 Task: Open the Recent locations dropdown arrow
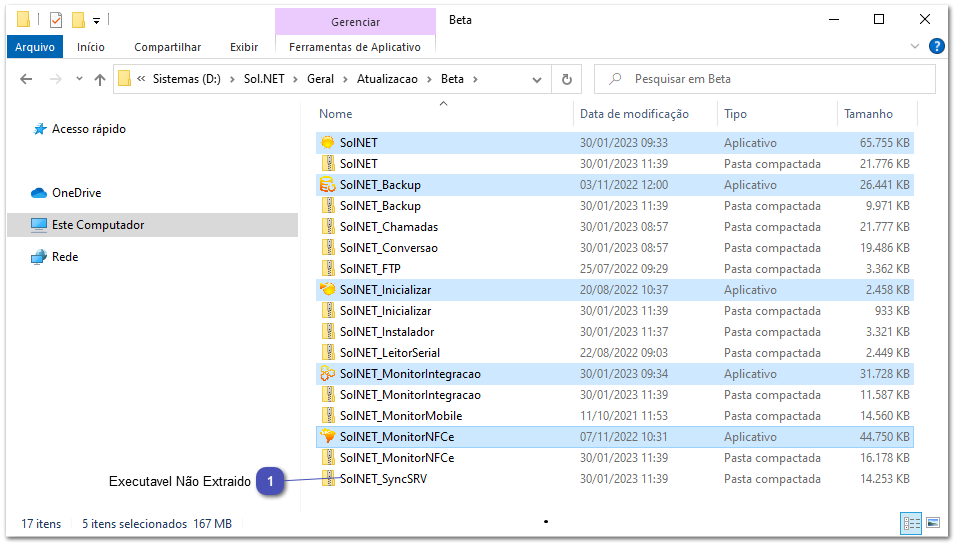coord(79,79)
